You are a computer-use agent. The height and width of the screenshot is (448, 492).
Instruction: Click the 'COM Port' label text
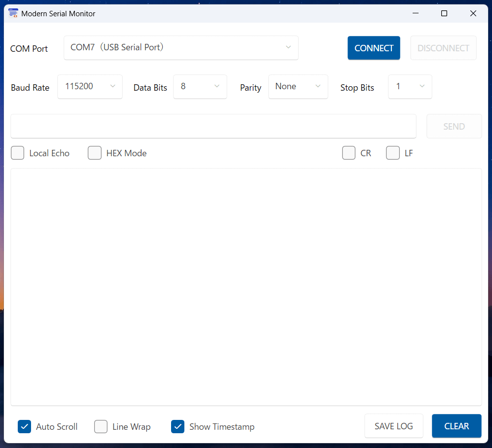click(x=29, y=49)
